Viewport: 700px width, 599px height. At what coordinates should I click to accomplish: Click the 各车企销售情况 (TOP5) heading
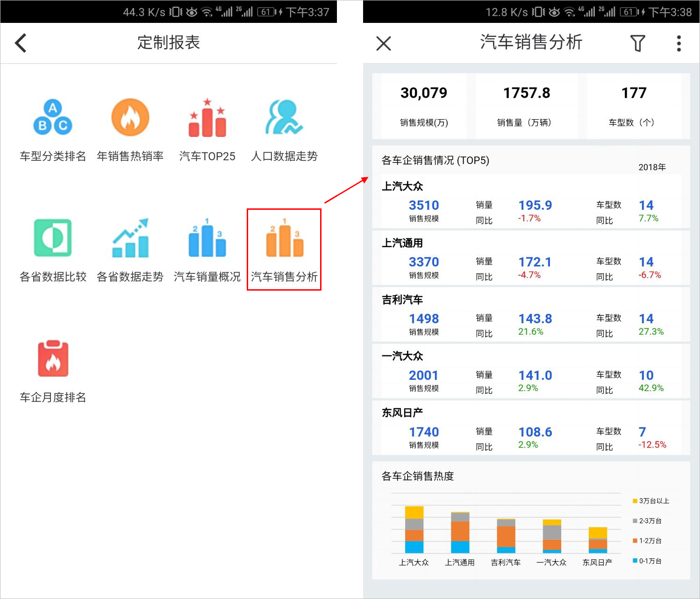point(436,161)
